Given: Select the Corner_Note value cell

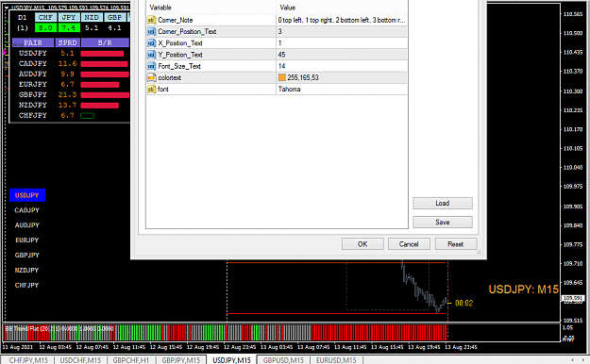Looking at the screenshot, I should coord(342,20).
